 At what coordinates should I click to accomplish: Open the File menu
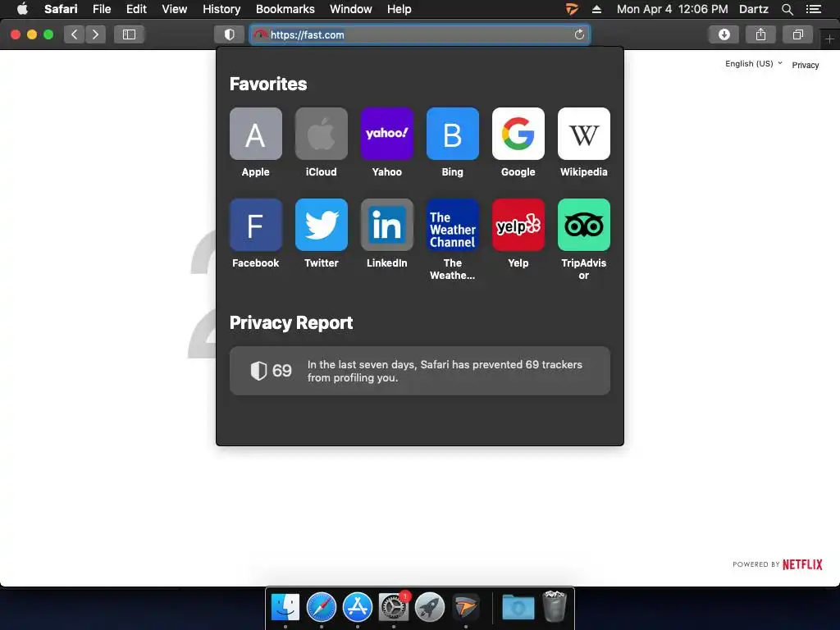(x=102, y=9)
